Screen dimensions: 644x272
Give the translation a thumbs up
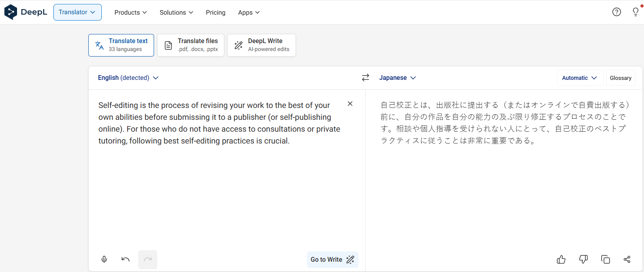(x=561, y=259)
